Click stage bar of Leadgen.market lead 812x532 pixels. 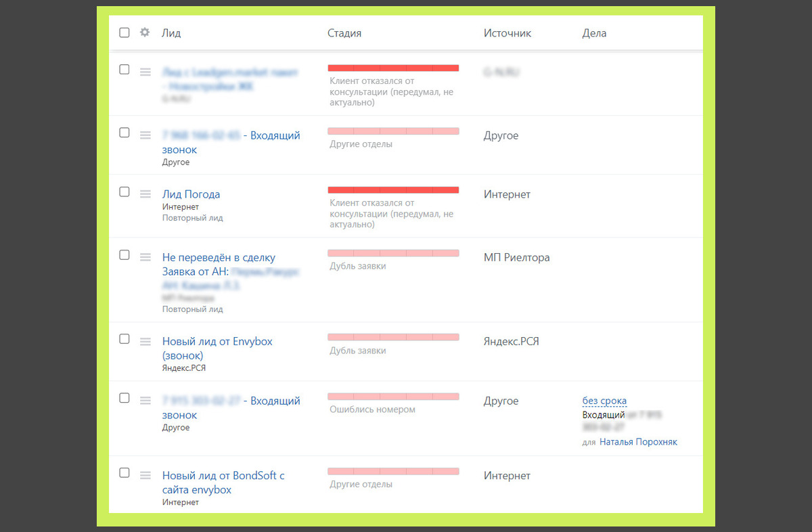(393, 68)
